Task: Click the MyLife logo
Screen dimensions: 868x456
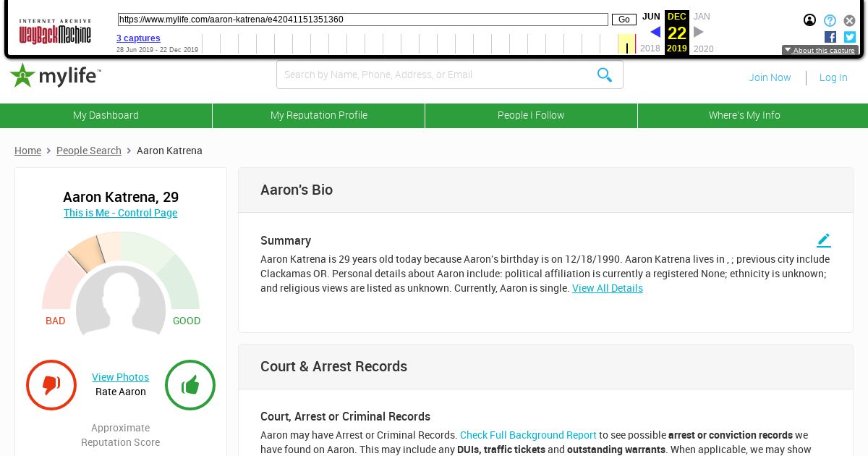Action: [55, 75]
